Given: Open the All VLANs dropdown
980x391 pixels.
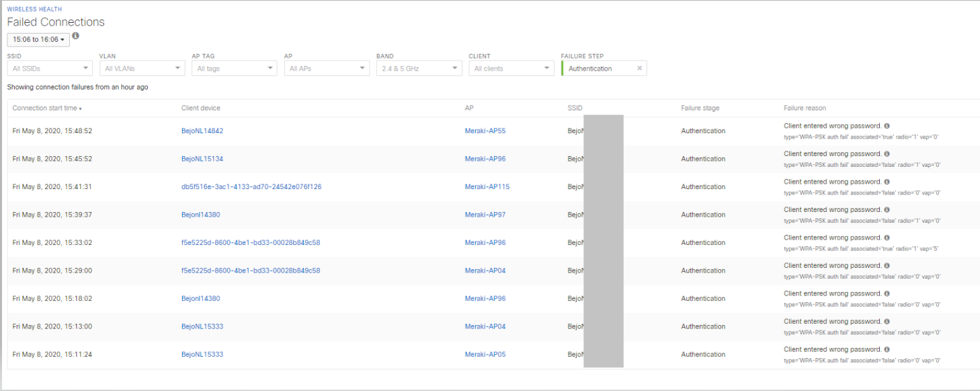Looking at the screenshot, I should [x=142, y=68].
